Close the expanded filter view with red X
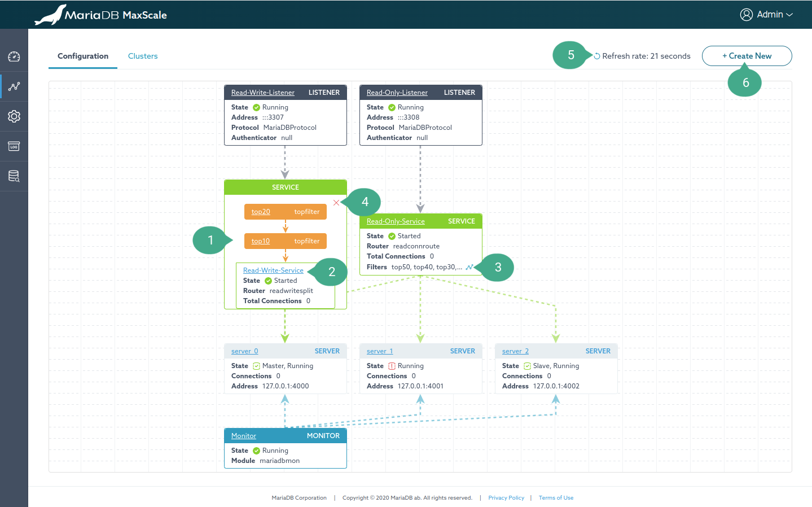Screen dimensions: 812x507 click(336, 203)
